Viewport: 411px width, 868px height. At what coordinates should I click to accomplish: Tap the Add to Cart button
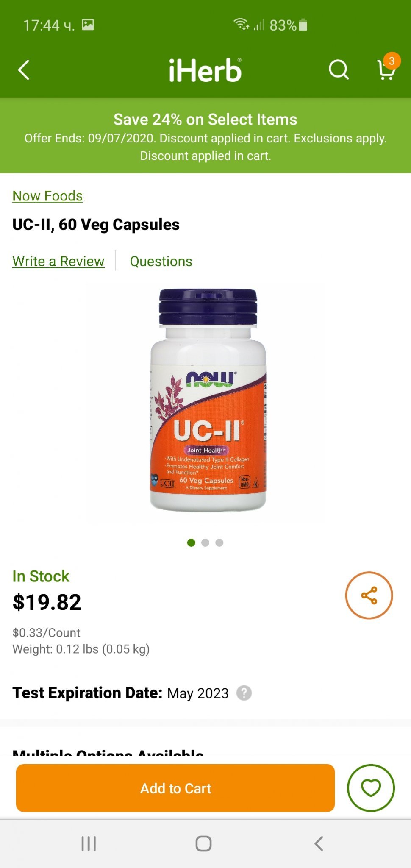click(x=175, y=788)
